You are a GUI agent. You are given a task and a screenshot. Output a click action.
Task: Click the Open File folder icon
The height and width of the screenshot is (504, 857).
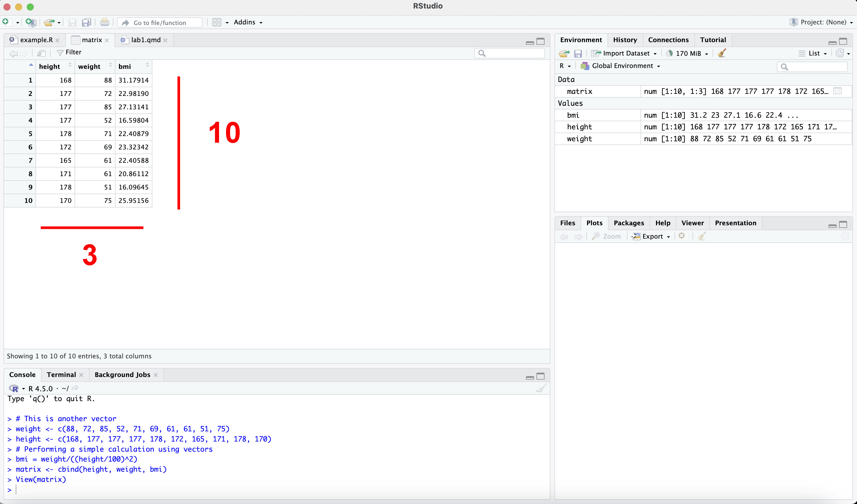pyautogui.click(x=49, y=22)
